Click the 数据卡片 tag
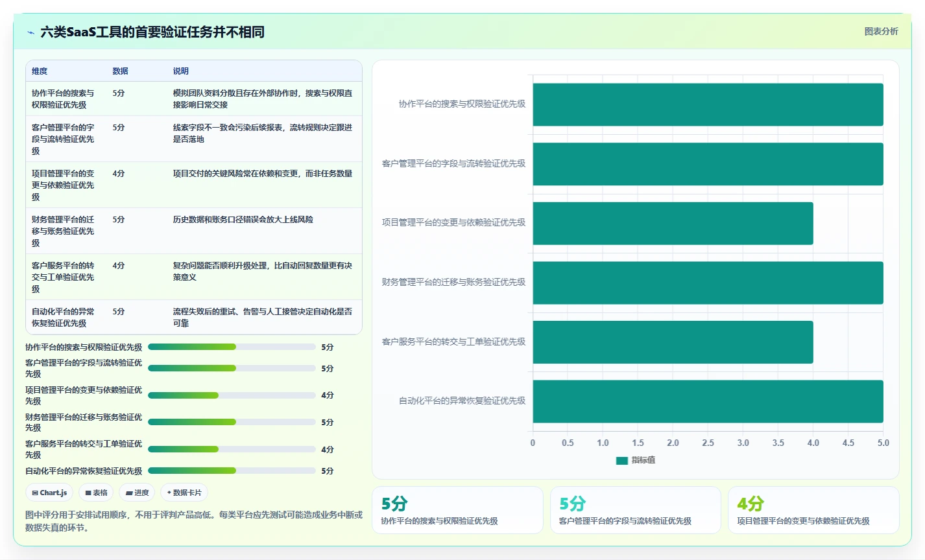Viewport: 925px width, 560px height. (184, 493)
